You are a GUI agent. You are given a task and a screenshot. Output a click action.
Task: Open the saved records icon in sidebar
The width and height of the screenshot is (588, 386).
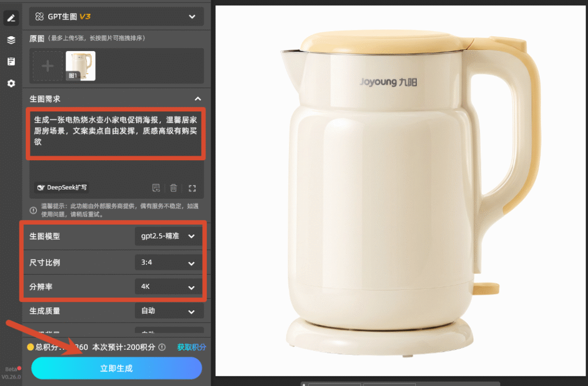(x=11, y=61)
